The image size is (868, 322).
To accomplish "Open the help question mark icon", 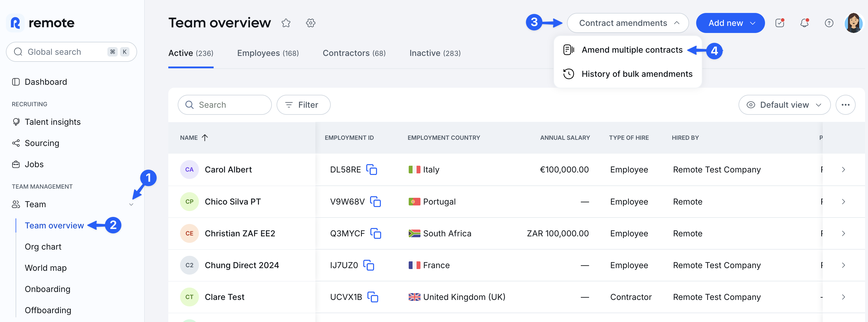I will pyautogui.click(x=829, y=23).
